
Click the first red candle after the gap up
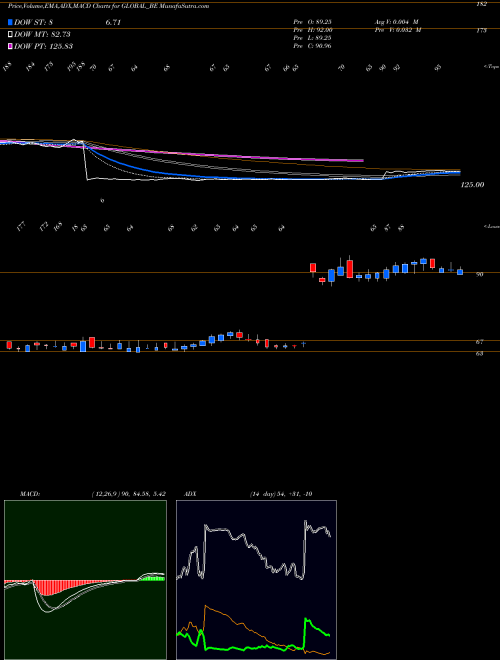point(313,268)
